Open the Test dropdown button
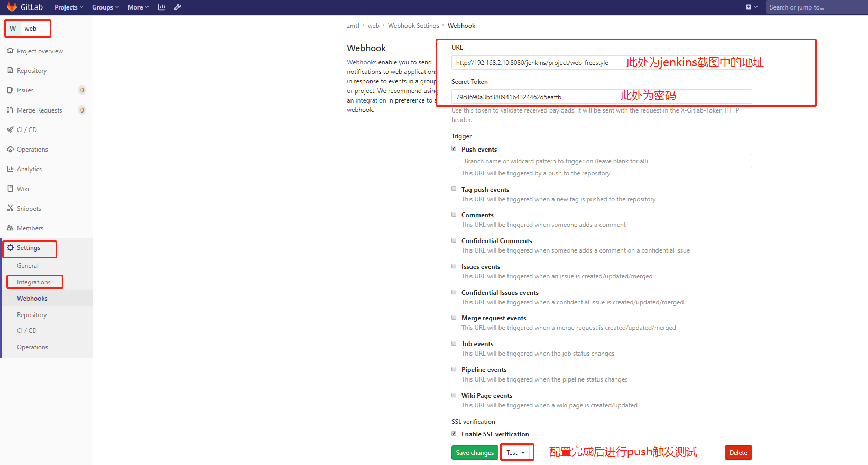 coord(516,453)
